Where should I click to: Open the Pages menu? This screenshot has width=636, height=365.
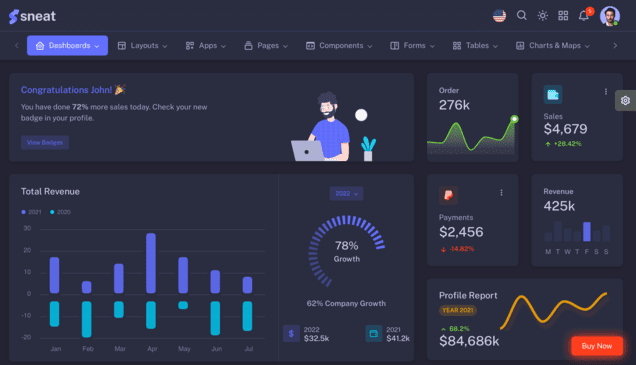coord(266,45)
